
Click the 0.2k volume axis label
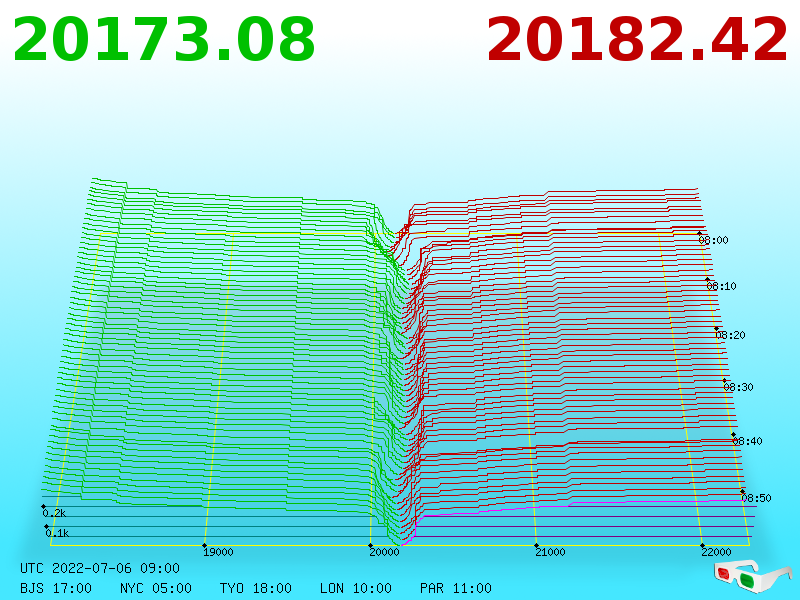(54, 513)
